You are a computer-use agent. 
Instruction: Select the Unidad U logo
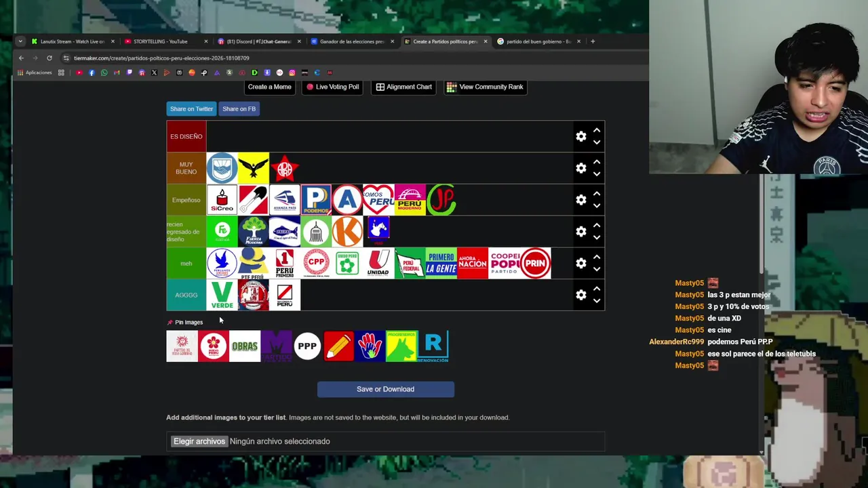(378, 263)
